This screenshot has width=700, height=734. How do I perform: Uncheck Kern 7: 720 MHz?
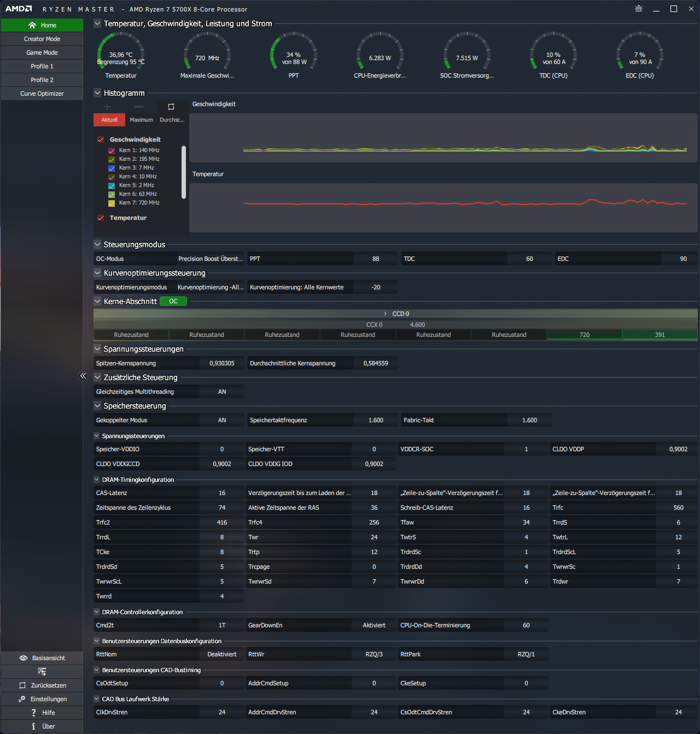tap(112, 203)
